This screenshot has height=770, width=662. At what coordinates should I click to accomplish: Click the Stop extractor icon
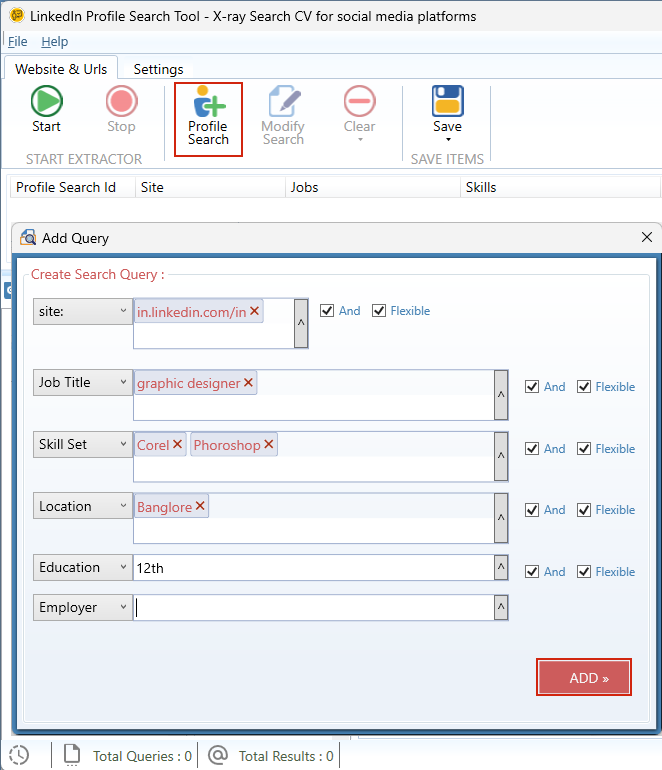pyautogui.click(x=121, y=101)
